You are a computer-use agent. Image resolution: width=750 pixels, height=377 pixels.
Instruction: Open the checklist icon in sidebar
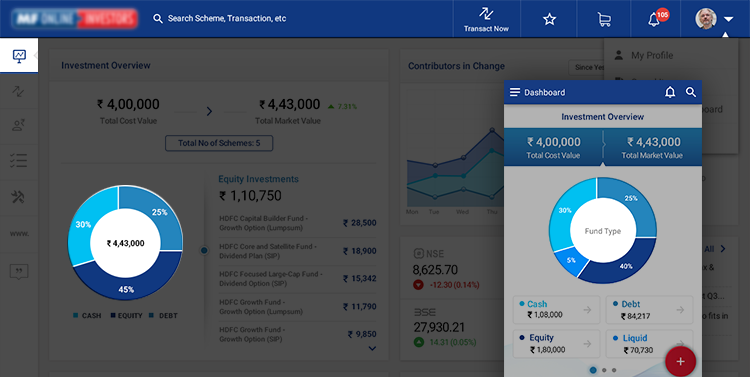pos(19,161)
